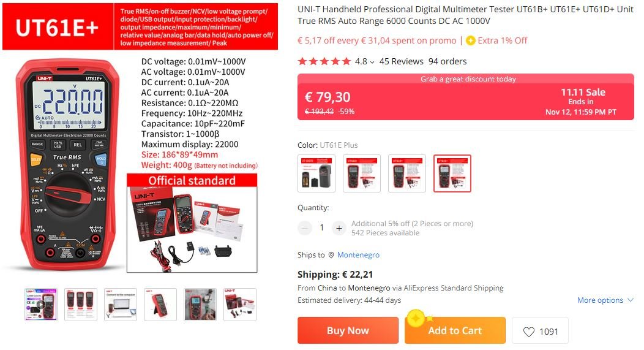Play the product video thumbnail
This screenshot has height=350, width=644.
[x=41, y=305]
